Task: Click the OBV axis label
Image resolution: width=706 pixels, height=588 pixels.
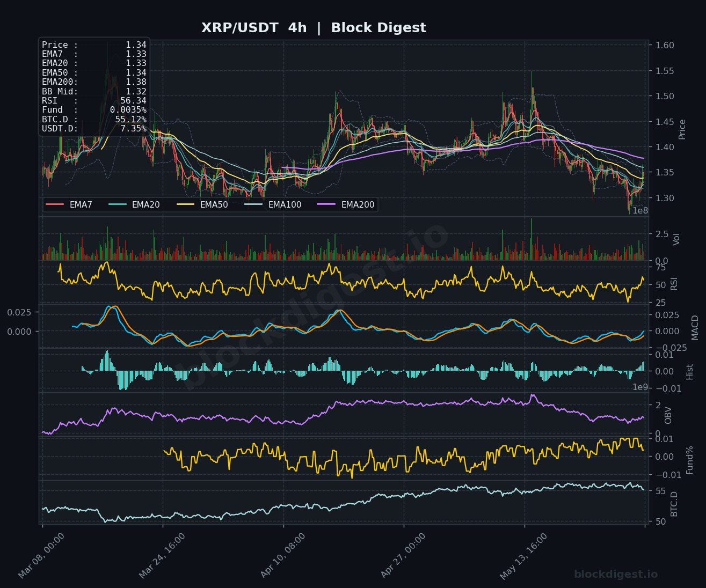Action: click(668, 415)
